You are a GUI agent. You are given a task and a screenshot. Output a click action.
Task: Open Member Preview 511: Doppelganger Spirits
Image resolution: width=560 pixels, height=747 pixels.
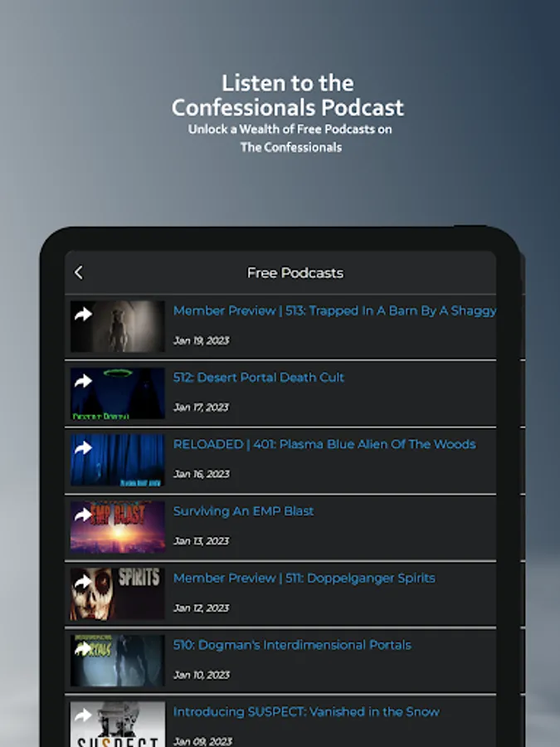pos(304,578)
